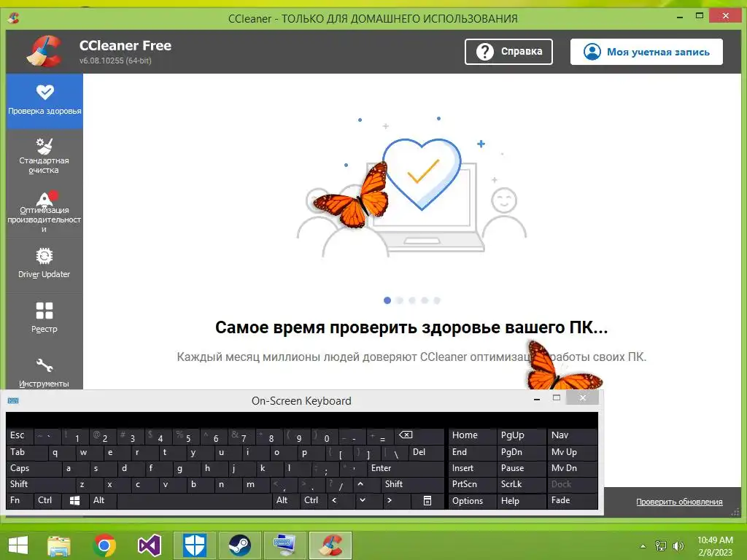
Task: Open the Tools (Инструменты) section
Action: tap(44, 371)
